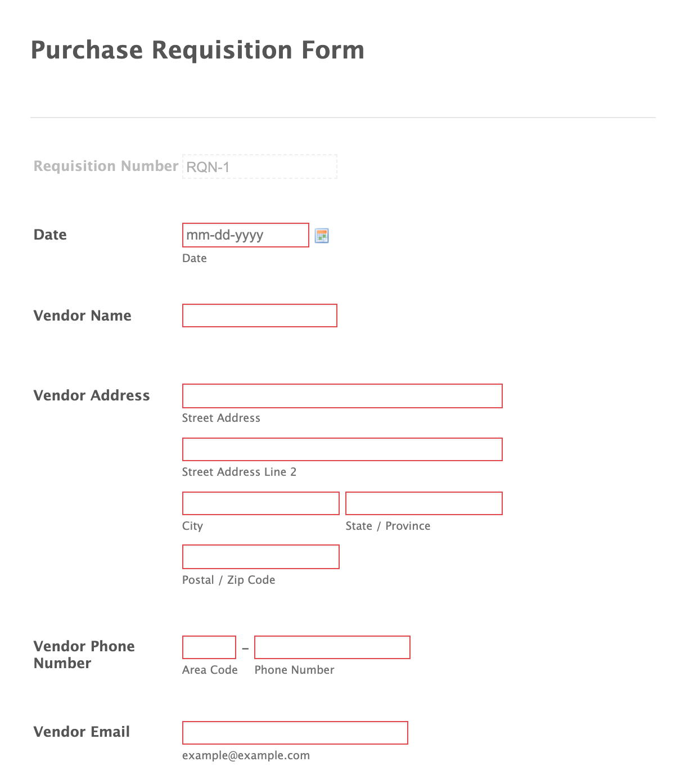This screenshot has height=784, width=685.
Task: Select the first Street Address input field
Action: click(342, 396)
